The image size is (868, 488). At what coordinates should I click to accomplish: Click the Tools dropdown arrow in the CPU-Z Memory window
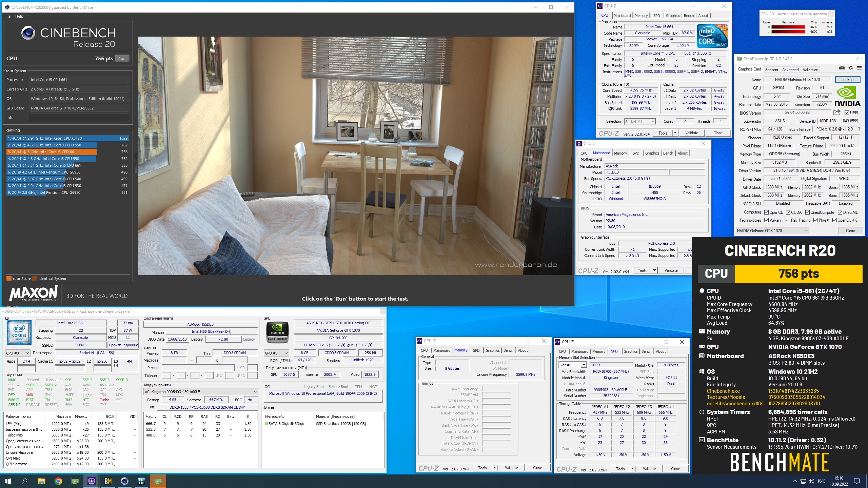495,468
